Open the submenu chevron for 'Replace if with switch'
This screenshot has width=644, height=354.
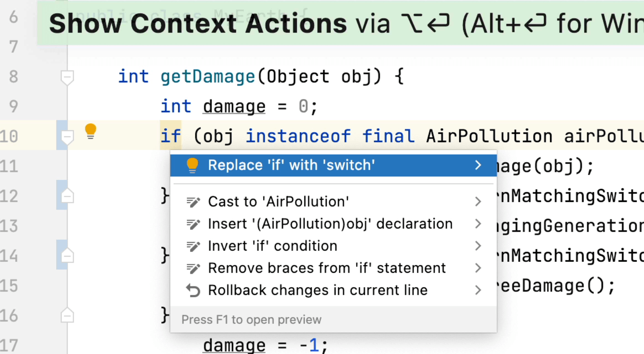(x=478, y=165)
